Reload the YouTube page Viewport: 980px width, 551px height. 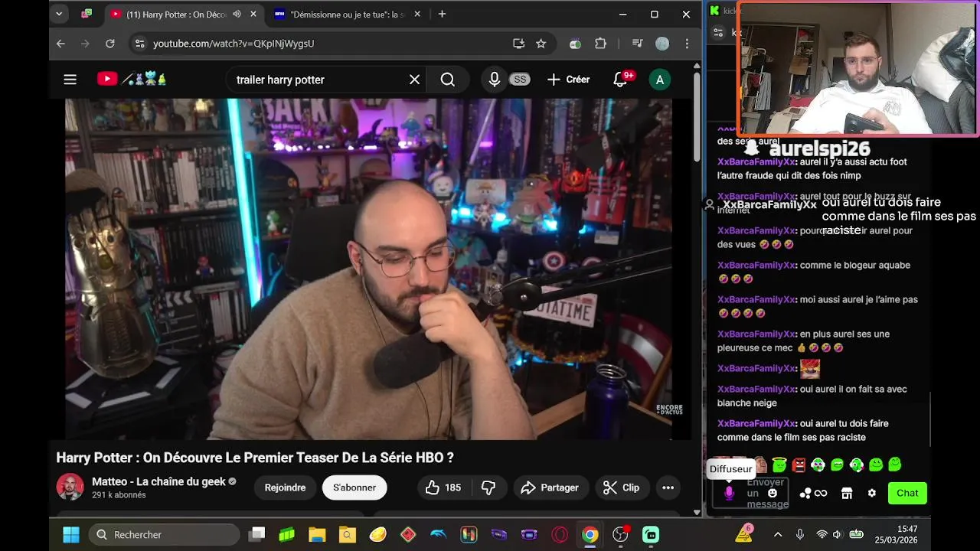[109, 44]
